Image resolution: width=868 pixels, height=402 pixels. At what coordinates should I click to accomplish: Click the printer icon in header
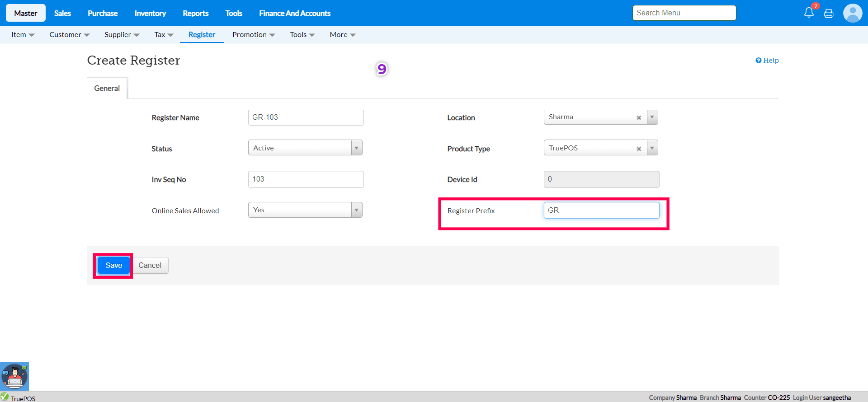(829, 14)
